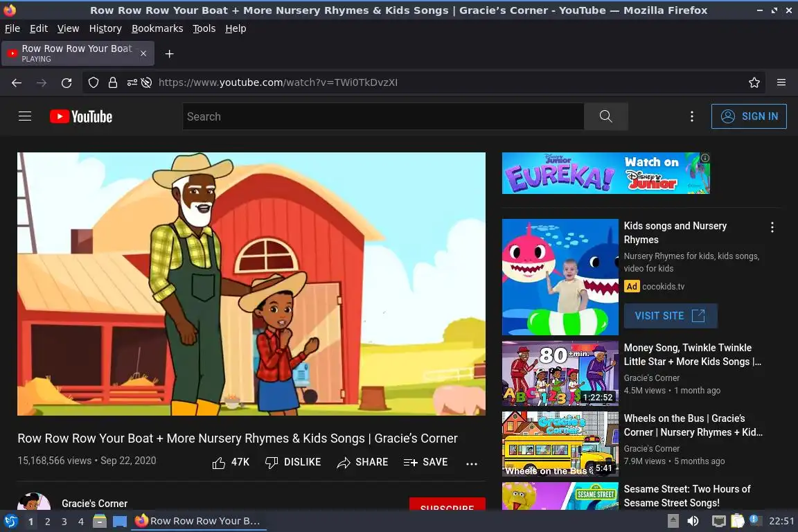Open the SHARE options for this video
This screenshot has height=532, width=798.
pyautogui.click(x=362, y=462)
